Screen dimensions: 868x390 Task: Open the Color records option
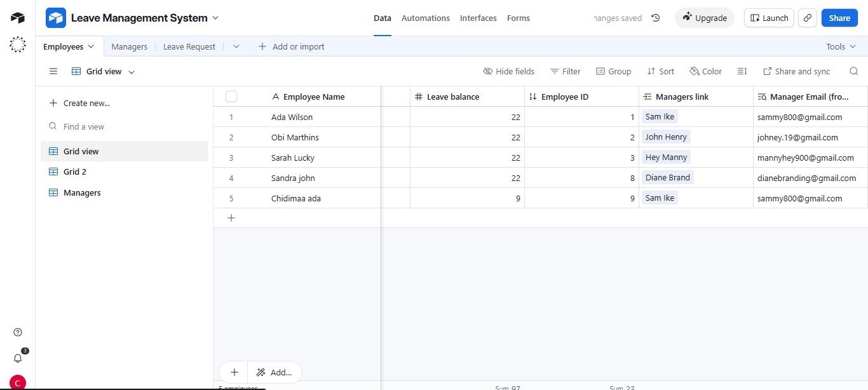(706, 71)
